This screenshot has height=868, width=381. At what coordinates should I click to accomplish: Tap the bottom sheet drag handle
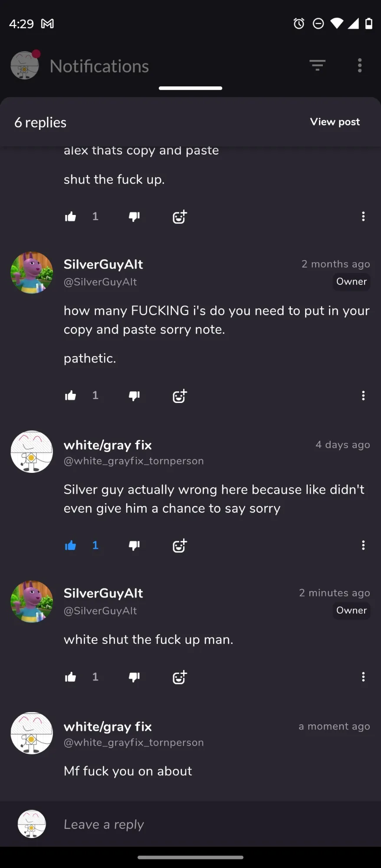190,88
